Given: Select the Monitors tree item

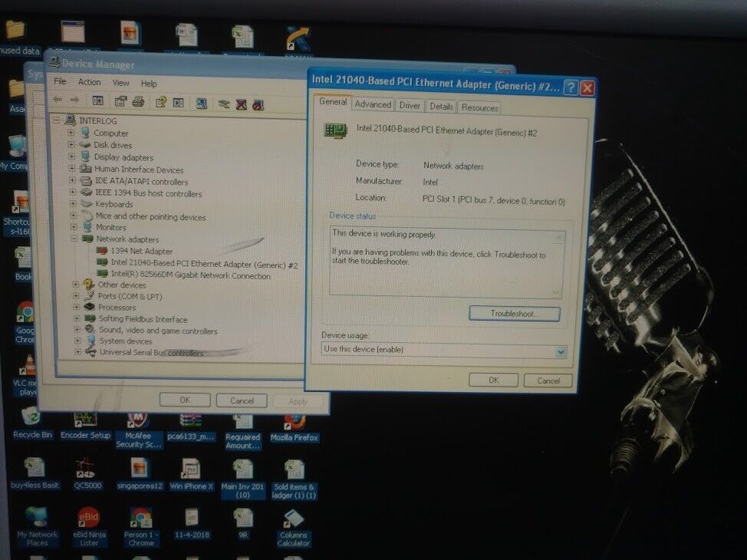Looking at the screenshot, I should tap(111, 227).
